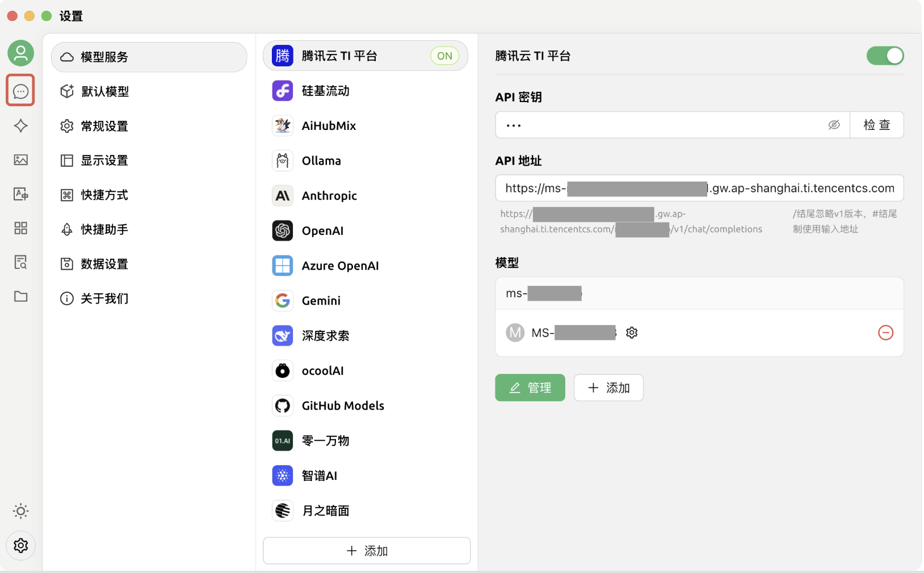Image resolution: width=924 pixels, height=573 pixels.
Task: Disable the 腾讯云 TI 平台 provider switch
Action: [x=885, y=56]
